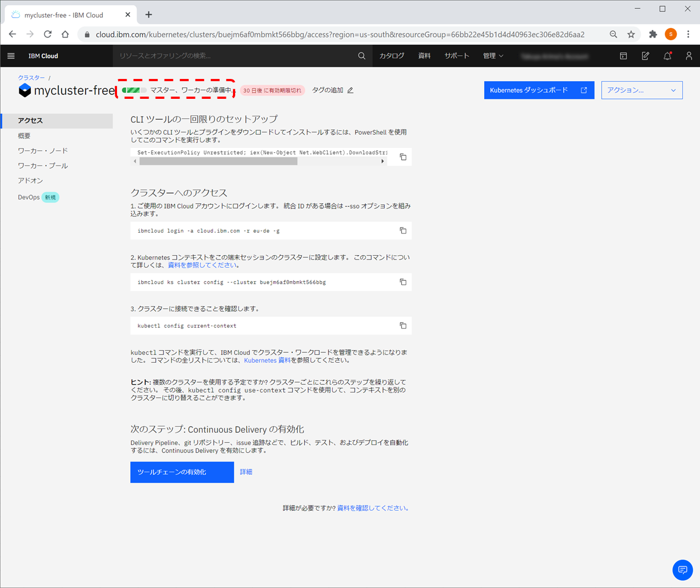Screen dimensions: 700x588
Task: Click the タグの追加 label
Action: pyautogui.click(x=327, y=90)
